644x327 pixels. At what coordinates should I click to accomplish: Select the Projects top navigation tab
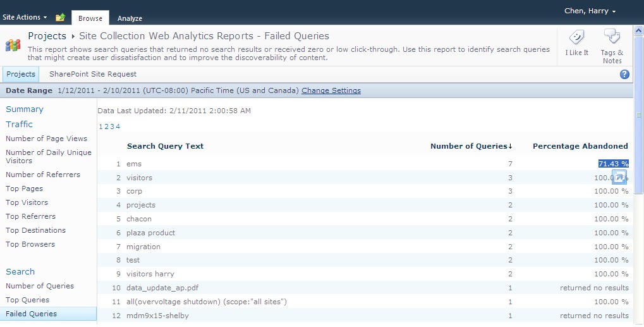point(21,75)
